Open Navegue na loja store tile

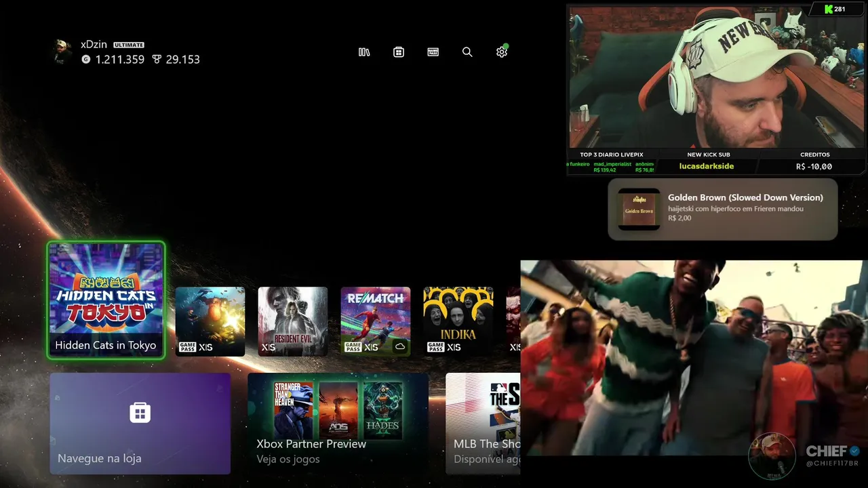[140, 424]
